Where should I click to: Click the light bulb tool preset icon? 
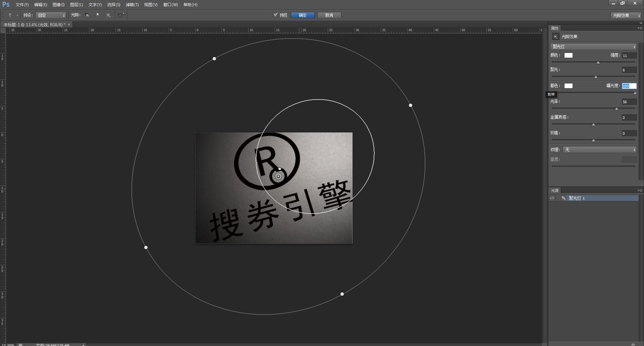tap(10, 15)
